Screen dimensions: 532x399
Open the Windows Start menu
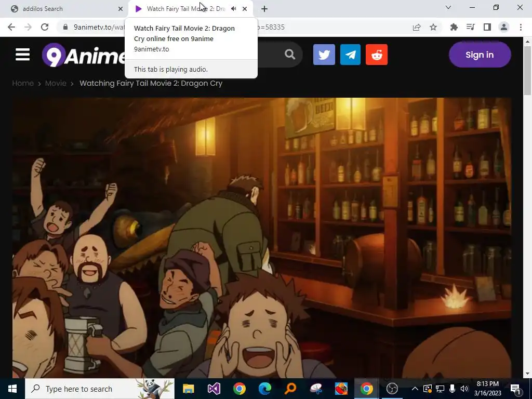coord(12,389)
